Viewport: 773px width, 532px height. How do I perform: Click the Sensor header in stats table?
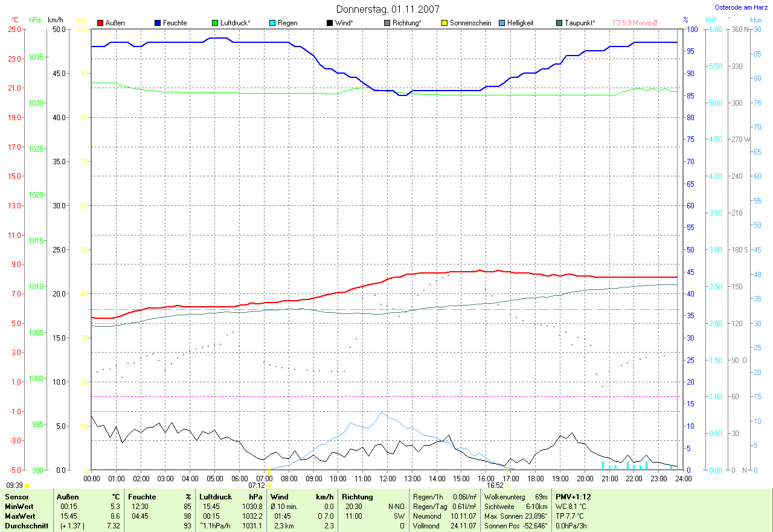[x=16, y=497]
